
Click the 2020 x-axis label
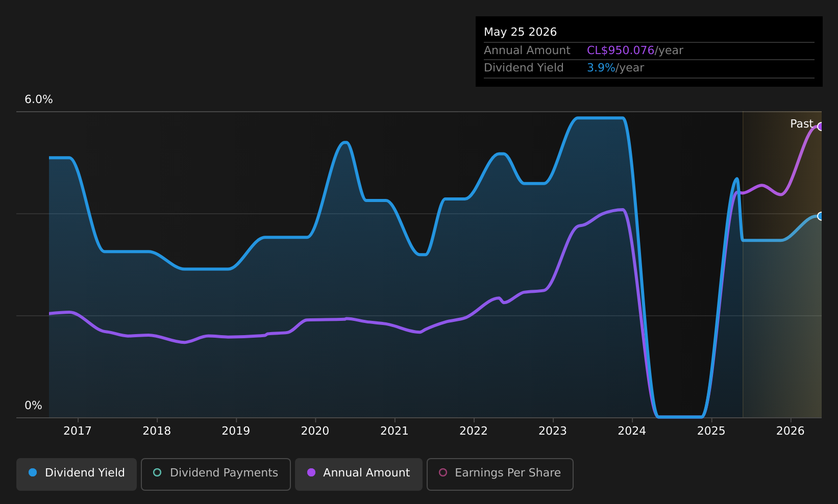(x=315, y=431)
